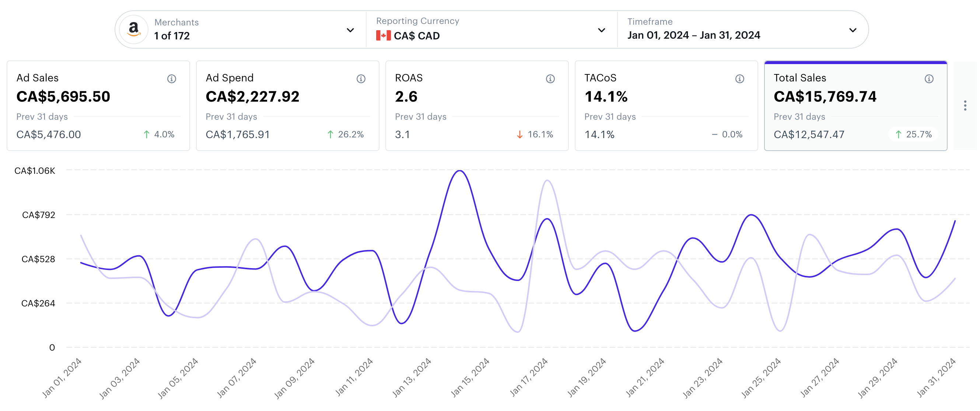Click the Jan 01, 2024 axis label
This screenshot has width=980, height=411.
tap(61, 377)
